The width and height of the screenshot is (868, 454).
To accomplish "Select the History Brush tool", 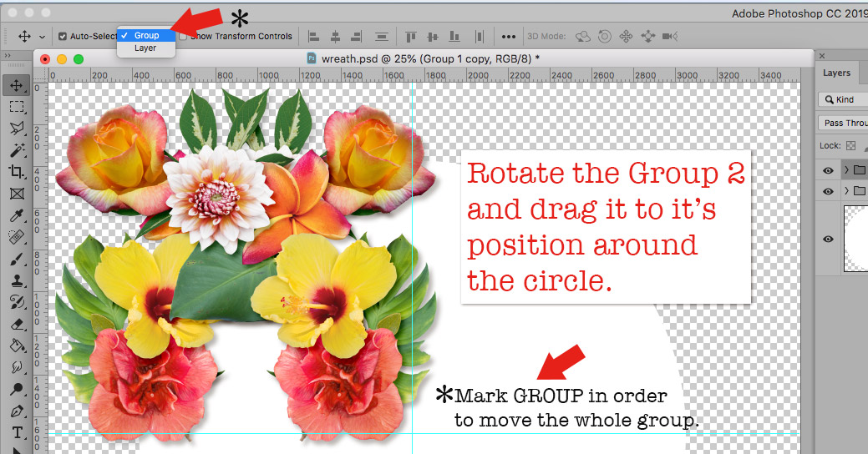I will tap(17, 302).
